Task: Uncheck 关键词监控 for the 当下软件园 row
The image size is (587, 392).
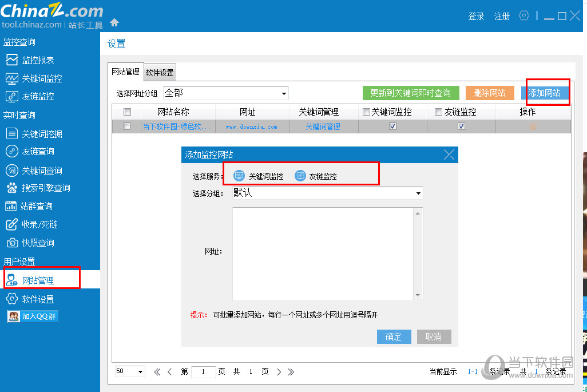Action: point(392,126)
